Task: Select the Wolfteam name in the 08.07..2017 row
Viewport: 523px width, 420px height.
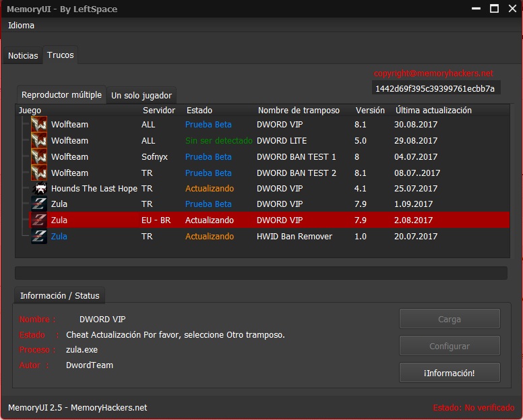Action: point(69,173)
